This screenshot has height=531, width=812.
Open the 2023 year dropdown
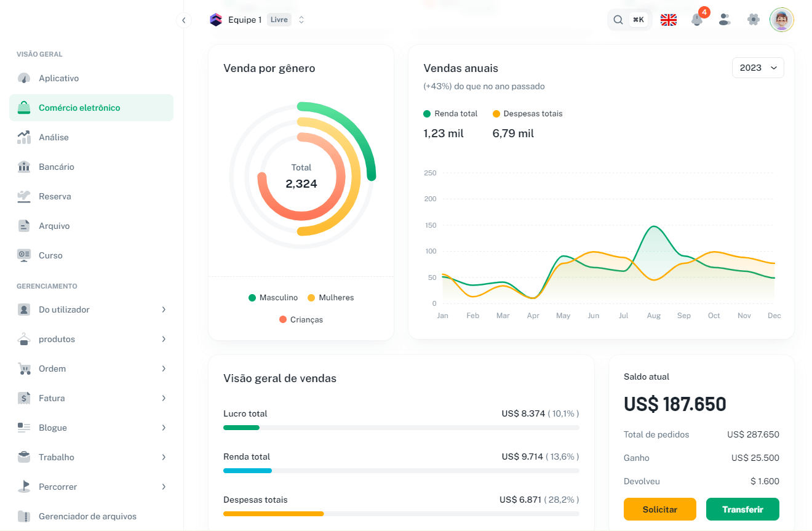click(758, 68)
